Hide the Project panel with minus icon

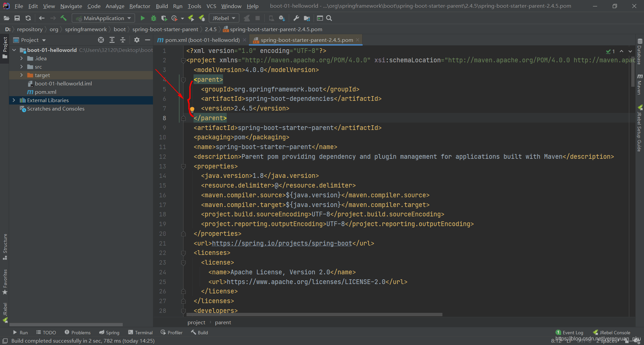tap(147, 40)
